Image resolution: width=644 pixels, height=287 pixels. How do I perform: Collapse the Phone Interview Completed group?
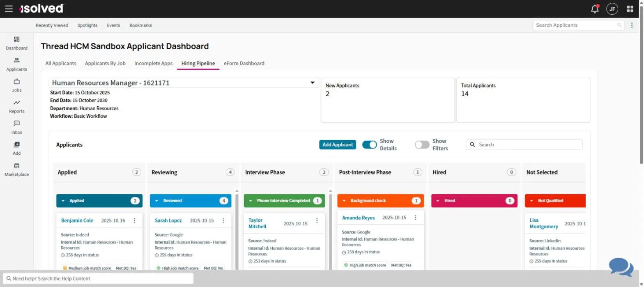(251, 201)
